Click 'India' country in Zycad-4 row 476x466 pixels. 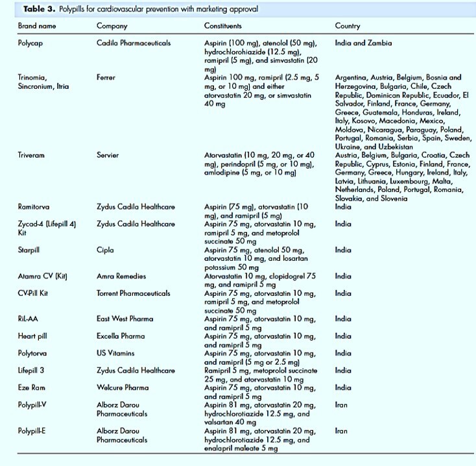pyautogui.click(x=343, y=224)
